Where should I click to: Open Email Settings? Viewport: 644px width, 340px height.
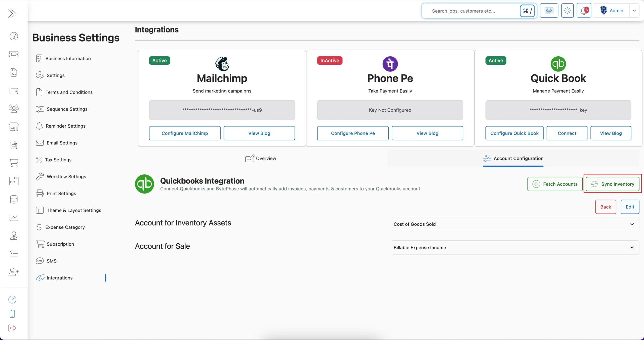[57, 143]
